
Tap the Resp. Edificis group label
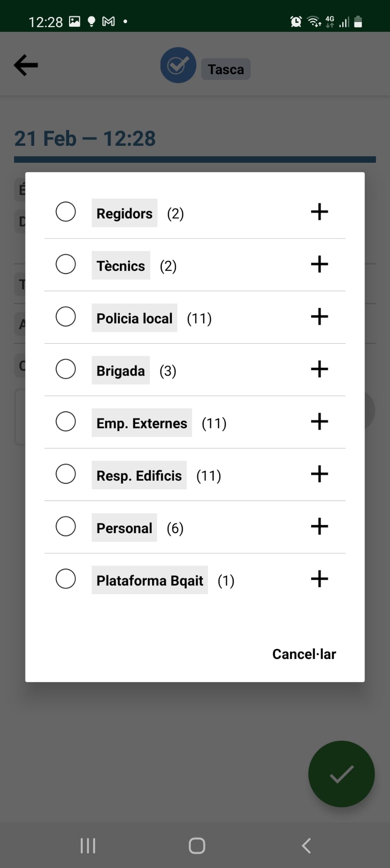click(x=139, y=476)
